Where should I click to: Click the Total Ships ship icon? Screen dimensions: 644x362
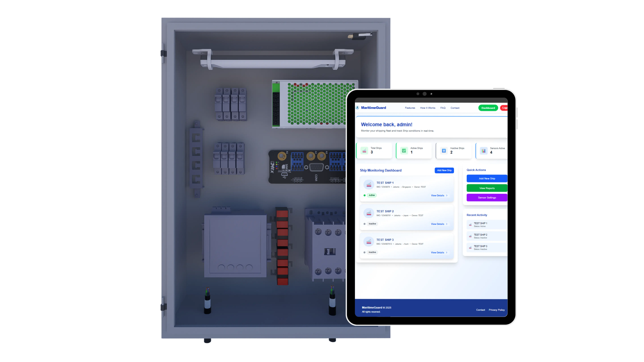coord(364,151)
